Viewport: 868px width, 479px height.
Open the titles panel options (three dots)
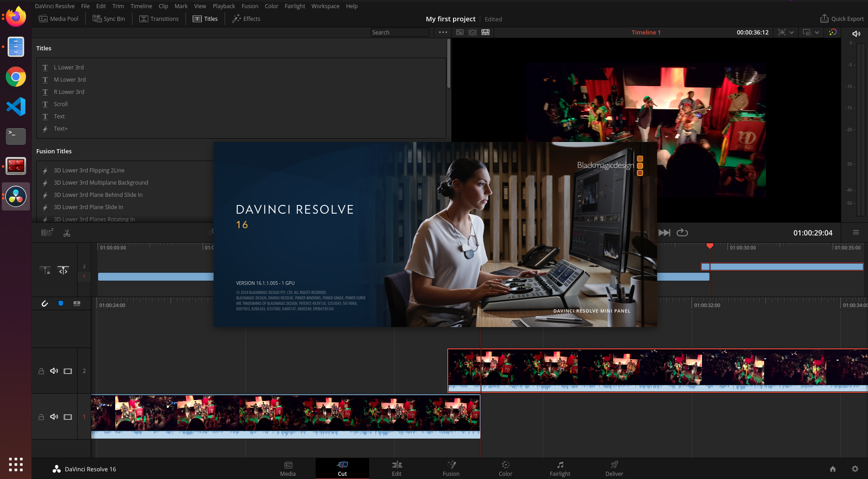(x=443, y=32)
